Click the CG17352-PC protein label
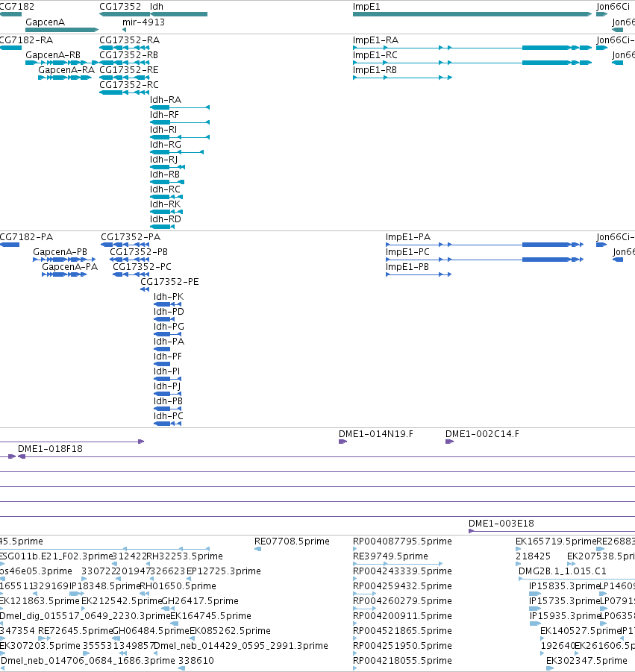The image size is (635, 672). [x=142, y=267]
